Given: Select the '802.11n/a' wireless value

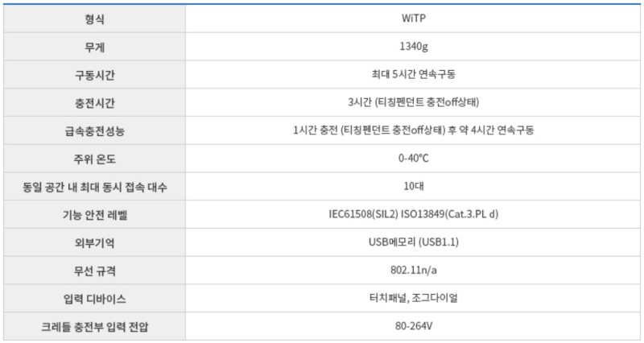Looking at the screenshot, I should pyautogui.click(x=415, y=270).
